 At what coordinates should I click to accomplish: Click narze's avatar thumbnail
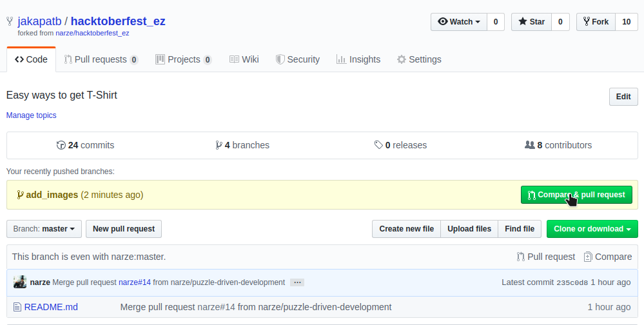pos(20,282)
